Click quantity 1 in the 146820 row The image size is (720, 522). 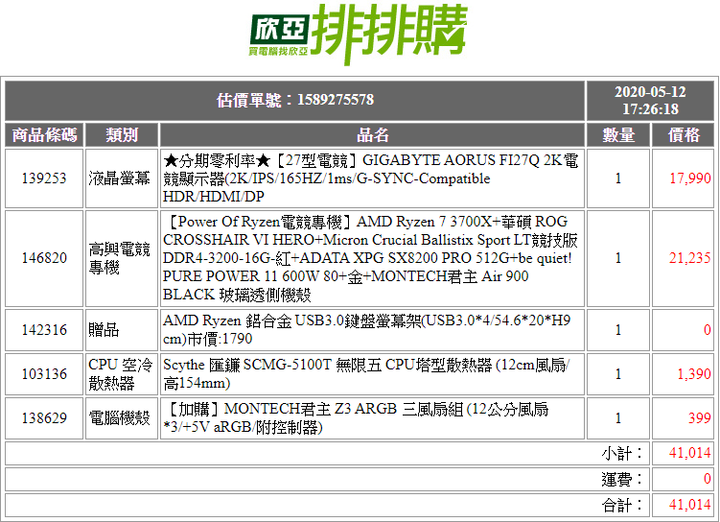[619, 258]
